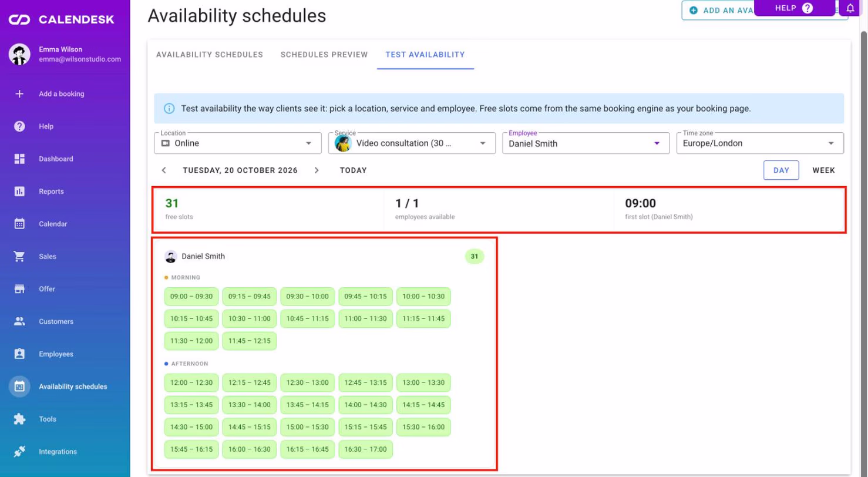The height and width of the screenshot is (477, 868).
Task: Go to previous day with left chevron
Action: (x=164, y=170)
